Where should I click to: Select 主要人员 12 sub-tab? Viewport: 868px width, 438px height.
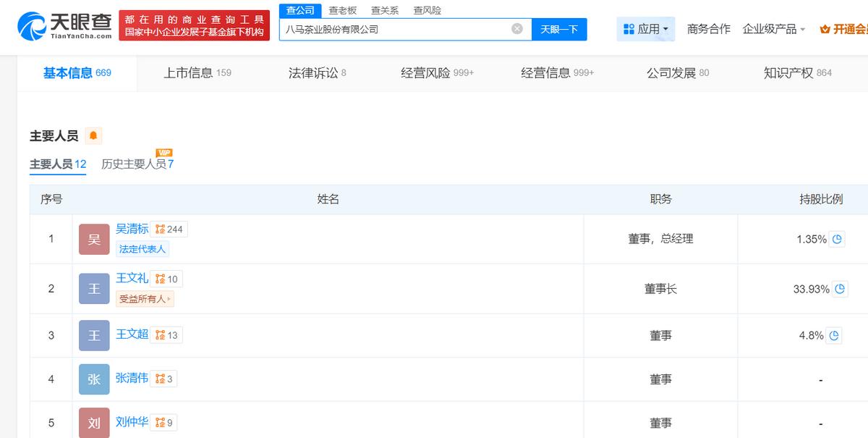pos(58,164)
